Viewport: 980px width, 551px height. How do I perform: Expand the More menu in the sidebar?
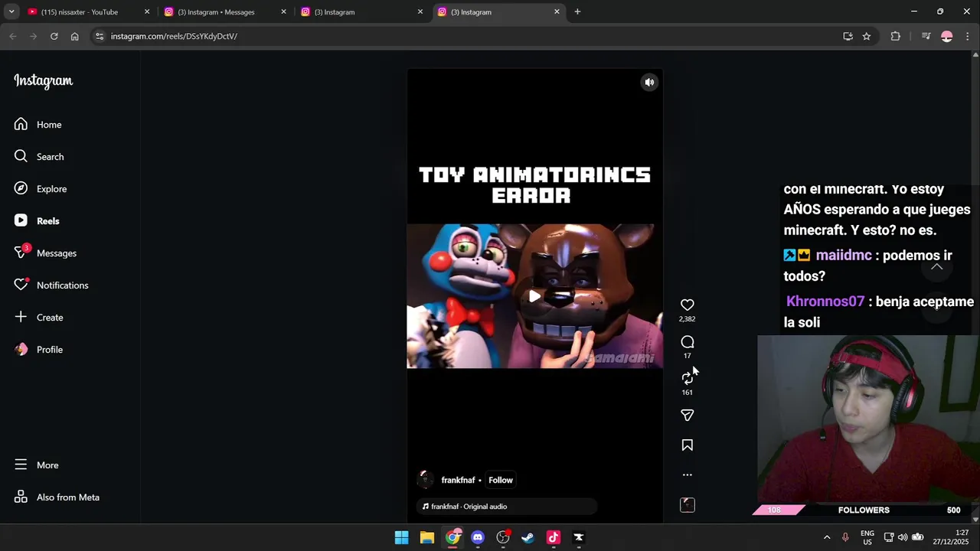tap(36, 465)
